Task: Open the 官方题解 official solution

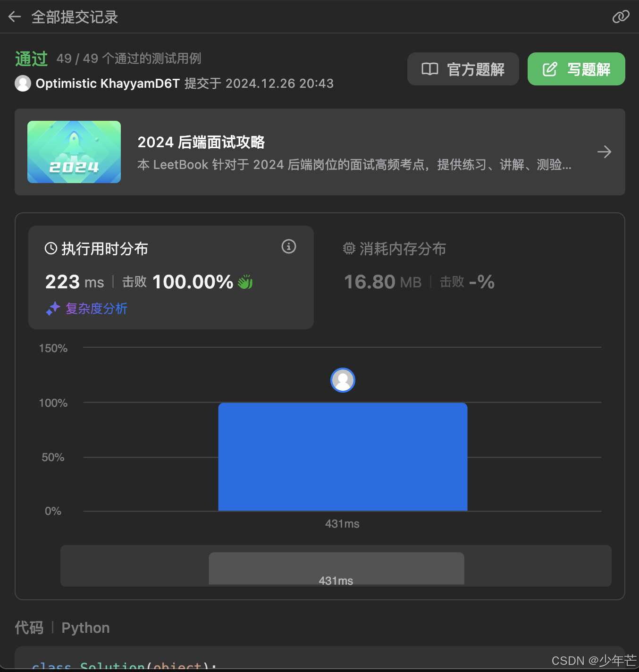Action: click(463, 69)
